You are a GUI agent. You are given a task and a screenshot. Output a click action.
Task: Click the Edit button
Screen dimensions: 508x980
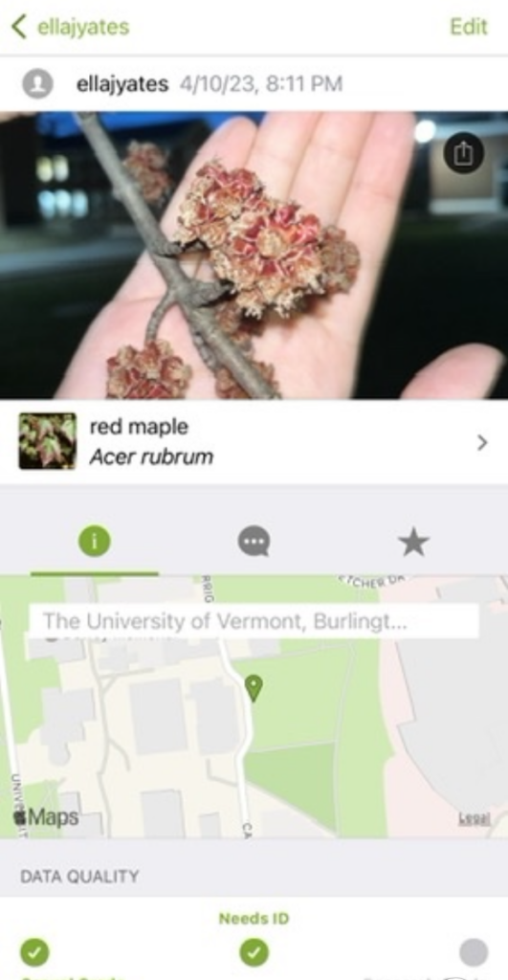pos(469,27)
